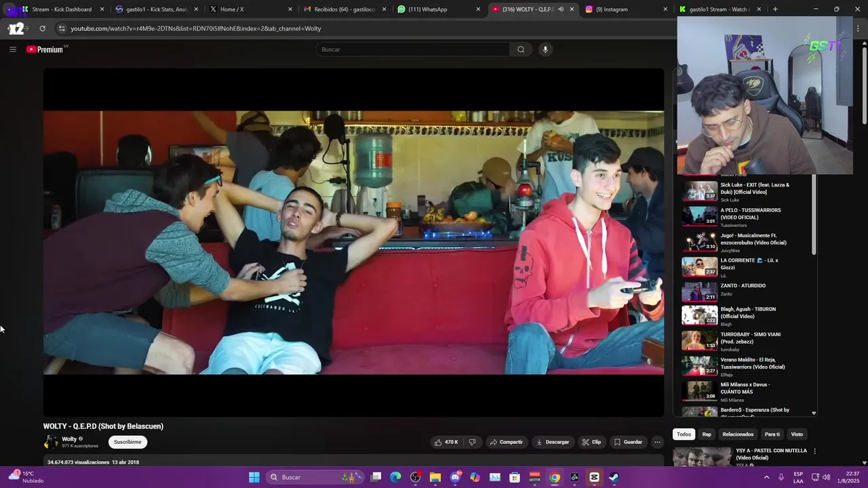
Task: Open network settings in system tray
Action: pyautogui.click(x=815, y=477)
